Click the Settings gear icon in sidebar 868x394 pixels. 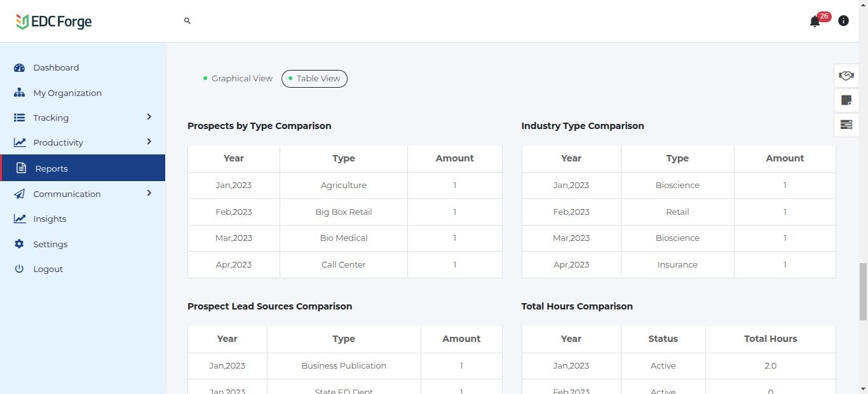(x=19, y=244)
